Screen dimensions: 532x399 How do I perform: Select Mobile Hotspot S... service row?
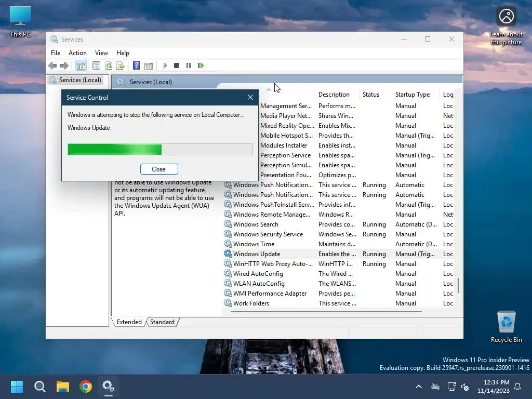356,136
